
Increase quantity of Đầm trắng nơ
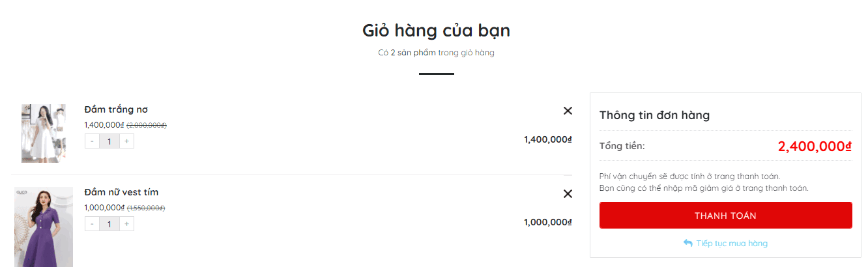click(126, 141)
